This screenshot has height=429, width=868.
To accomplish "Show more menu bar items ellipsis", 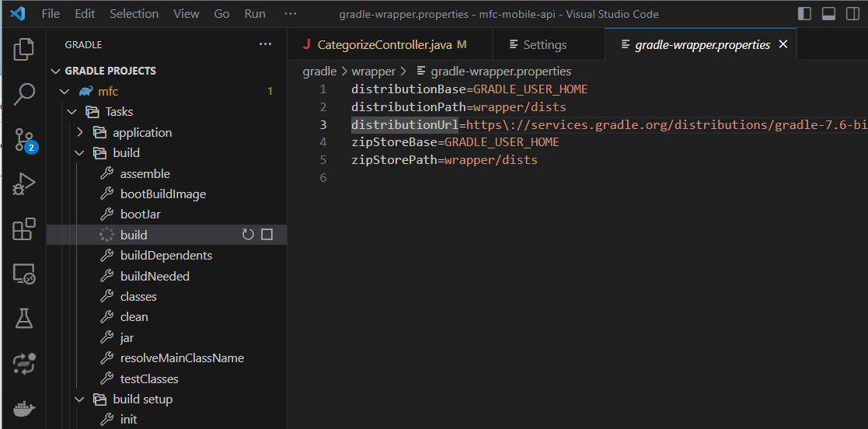I will point(290,14).
